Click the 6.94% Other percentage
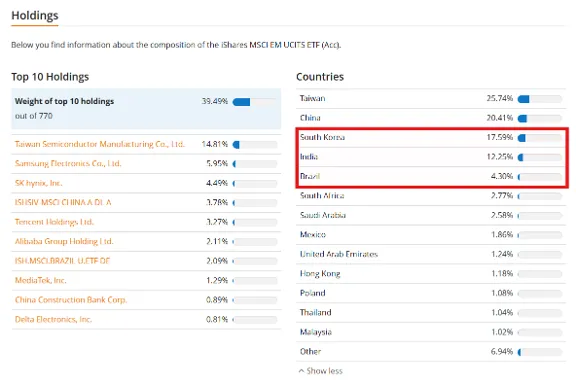Viewport: 576px width, 384px height. pos(502,351)
